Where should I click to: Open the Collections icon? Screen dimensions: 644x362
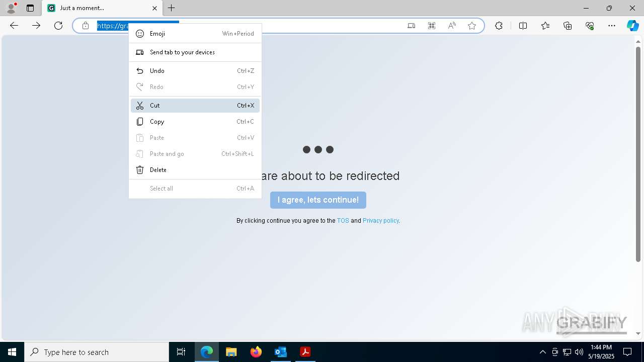pyautogui.click(x=568, y=26)
